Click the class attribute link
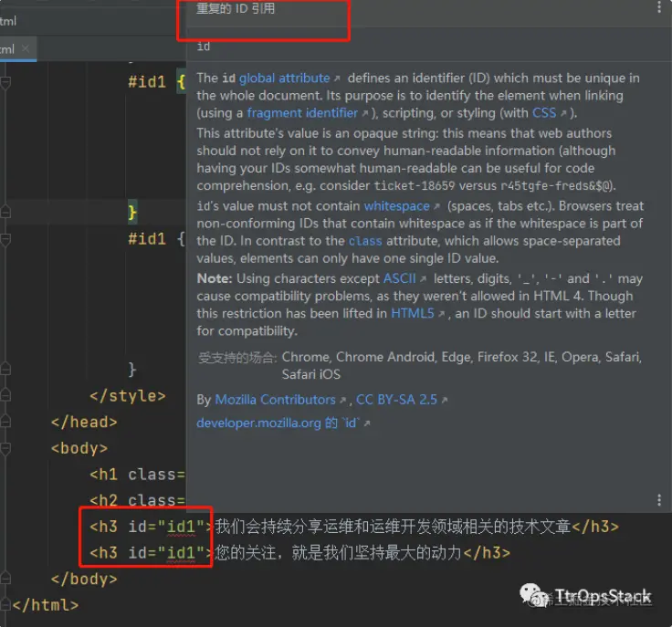This screenshot has height=627, width=672. [365, 241]
